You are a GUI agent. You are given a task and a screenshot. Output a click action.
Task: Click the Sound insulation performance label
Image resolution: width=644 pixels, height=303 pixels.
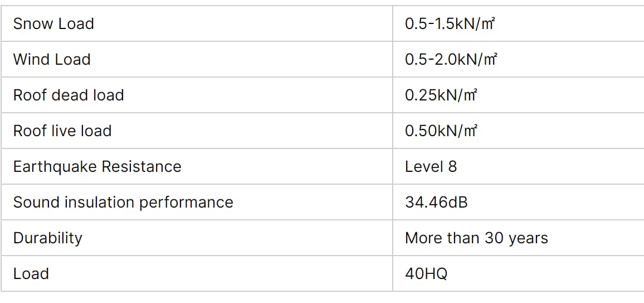(x=123, y=202)
